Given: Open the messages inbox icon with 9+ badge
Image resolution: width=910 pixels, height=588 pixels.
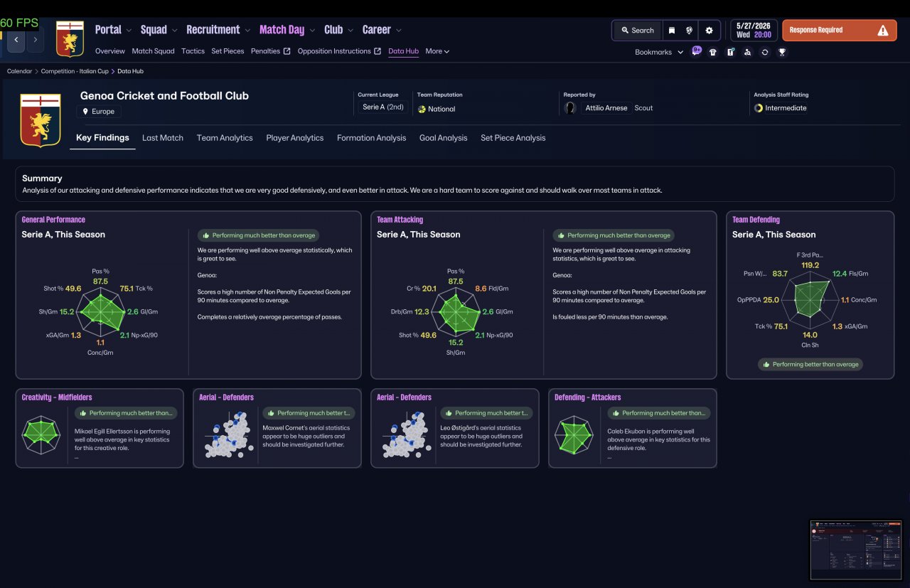Looking at the screenshot, I should coord(696,51).
